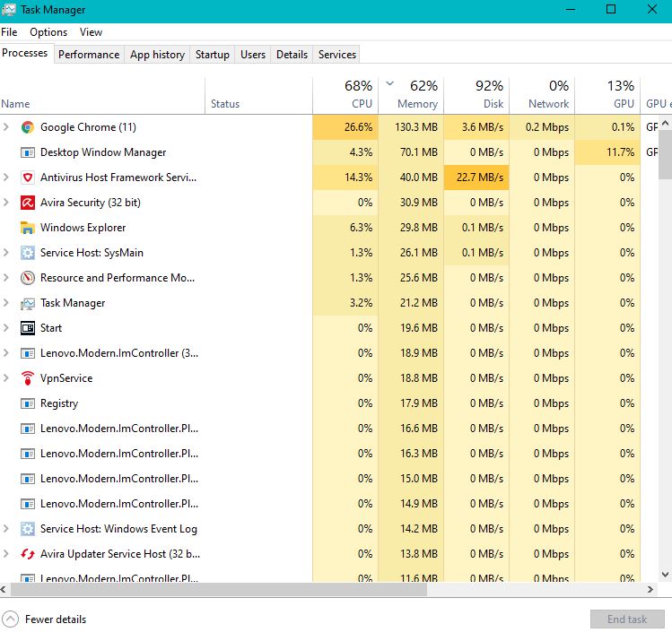Switch to the Performance tab
The width and height of the screenshot is (672, 641).
point(89,55)
